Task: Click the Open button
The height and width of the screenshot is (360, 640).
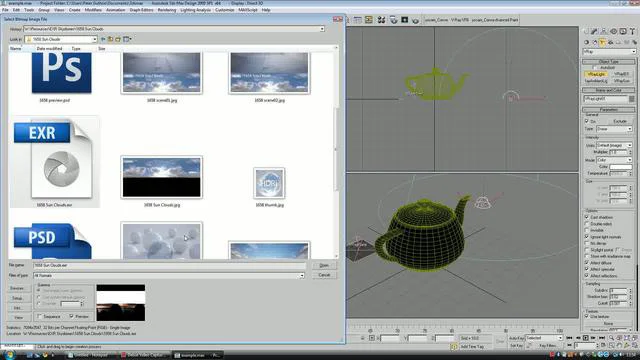Action: [324, 265]
